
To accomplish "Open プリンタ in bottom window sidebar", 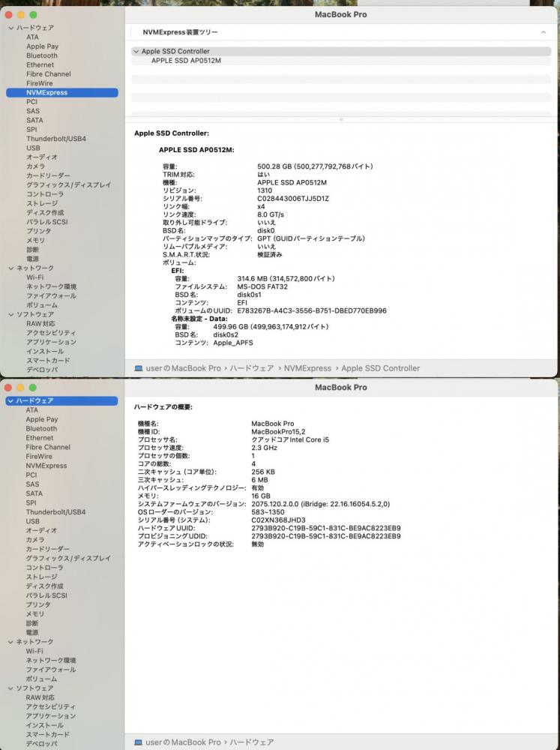I will point(38,604).
